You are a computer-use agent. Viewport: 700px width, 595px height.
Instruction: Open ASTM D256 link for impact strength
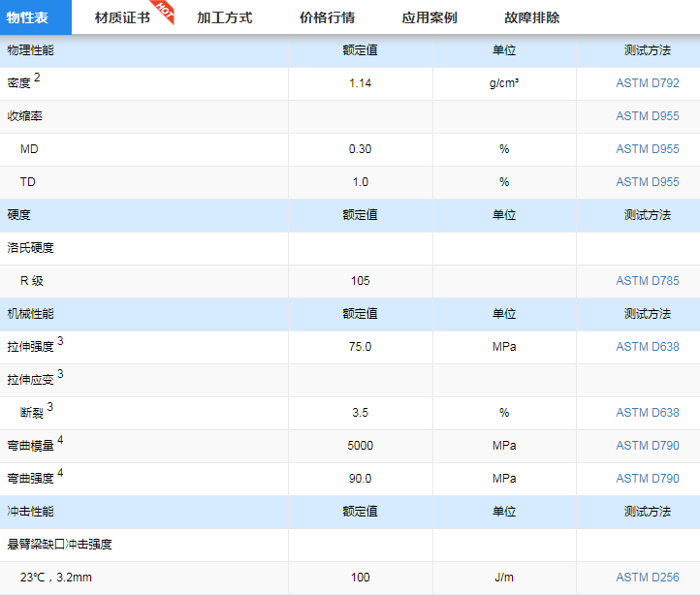[647, 578]
